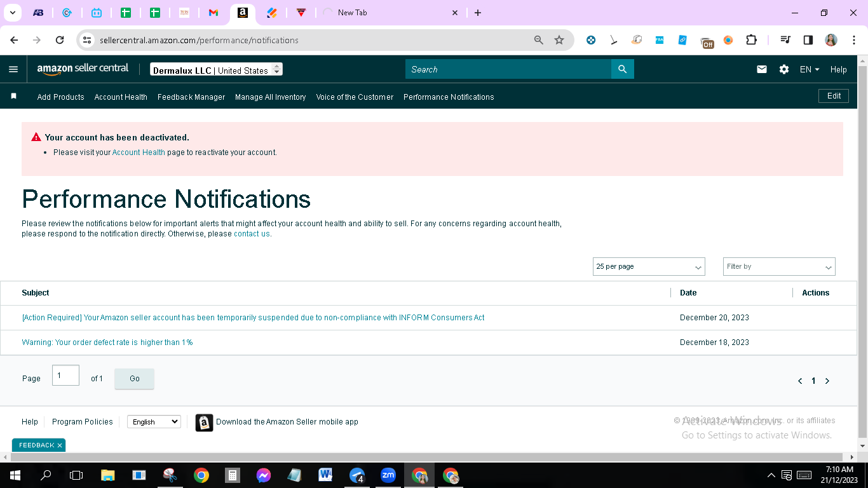Screen dimensions: 868x488
Task: Open Messenger from the taskbar
Action: (264, 475)
